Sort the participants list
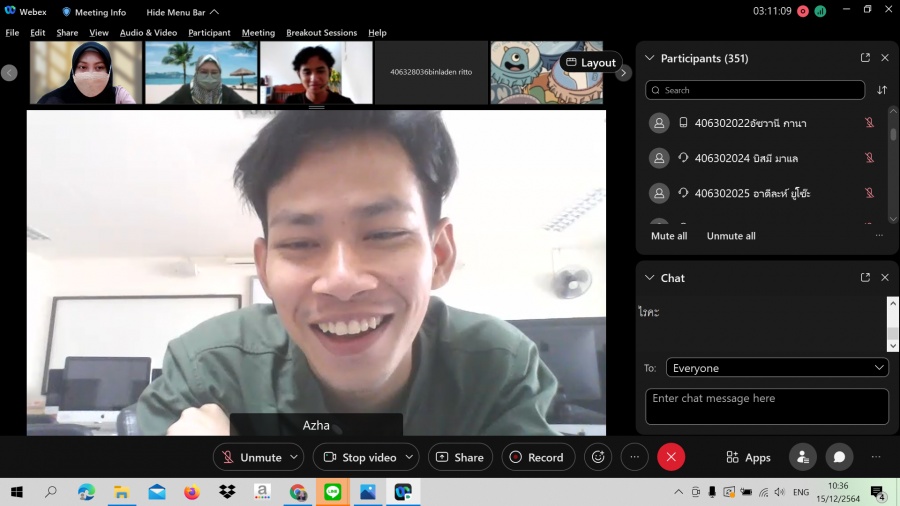Viewport: 900px width, 506px height. [x=882, y=90]
